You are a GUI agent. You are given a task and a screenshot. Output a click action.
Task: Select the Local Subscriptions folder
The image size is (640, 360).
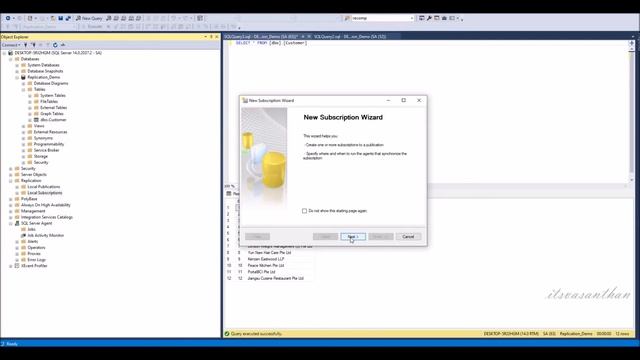coord(45,193)
